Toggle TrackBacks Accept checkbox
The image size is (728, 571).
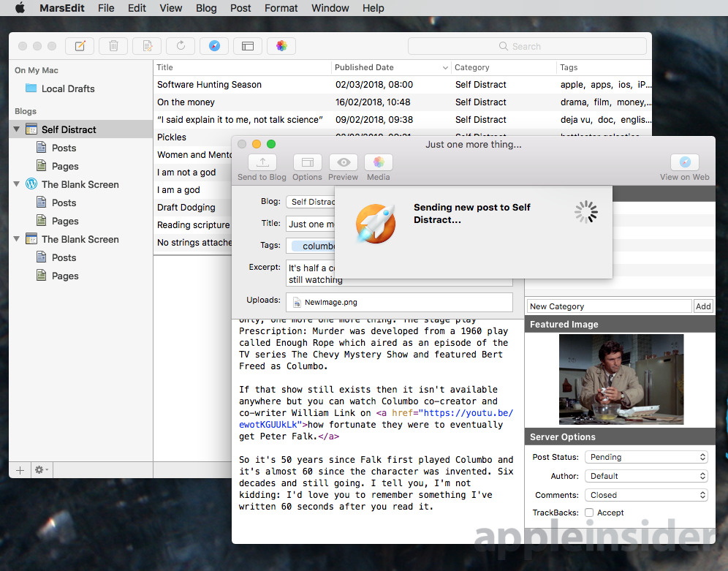click(589, 513)
